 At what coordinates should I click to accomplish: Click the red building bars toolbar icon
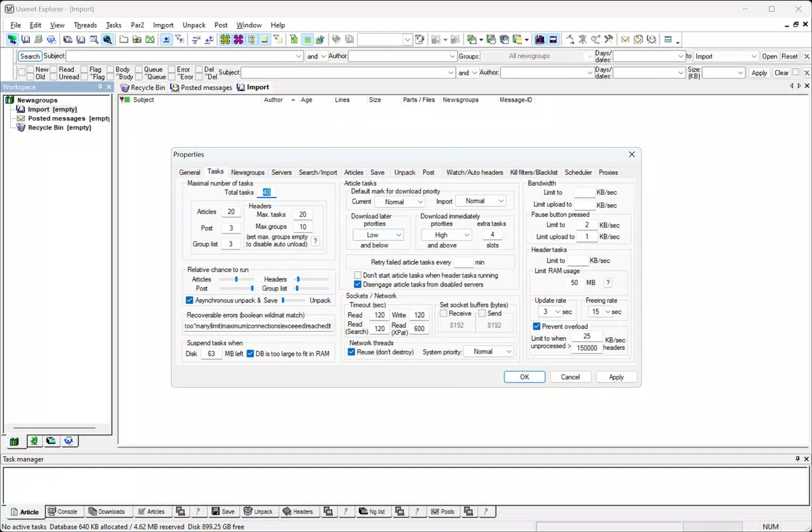click(x=539, y=40)
